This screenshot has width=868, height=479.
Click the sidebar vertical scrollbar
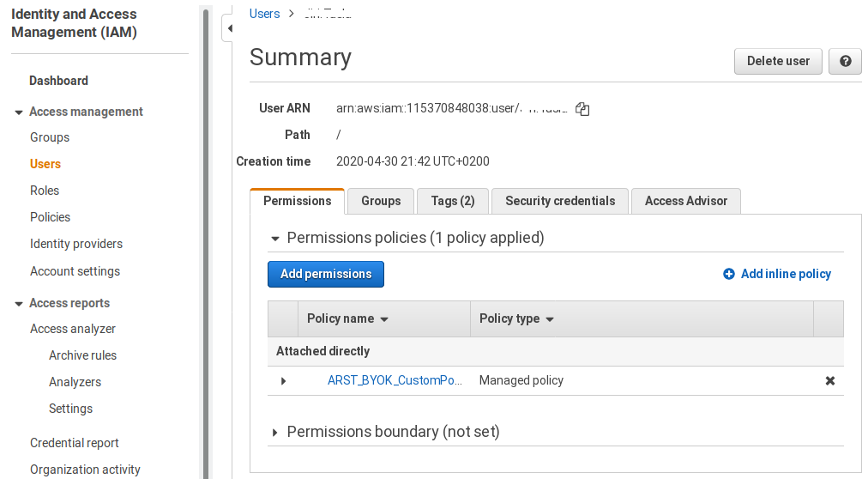[x=206, y=240]
